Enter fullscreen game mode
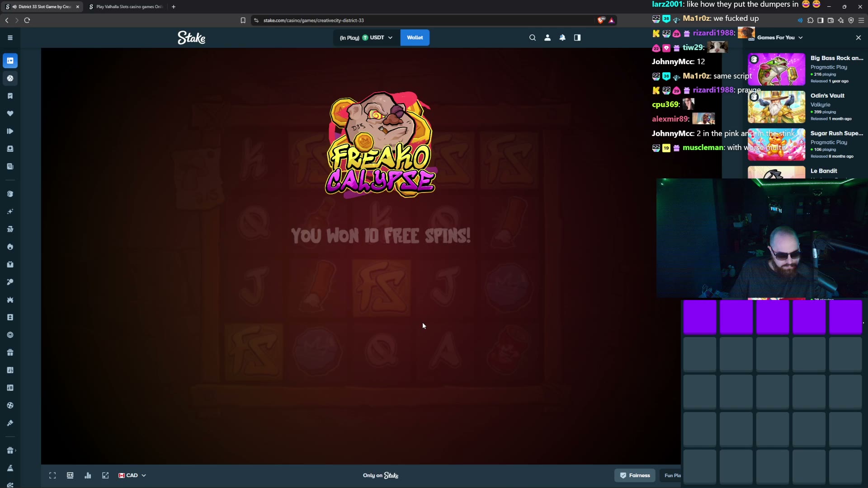 (52, 475)
